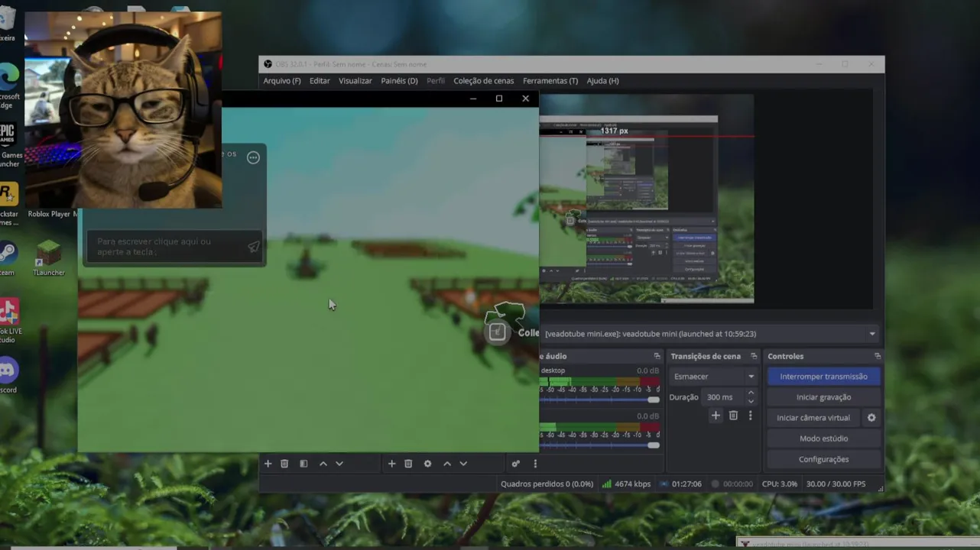The height and width of the screenshot is (550, 980).
Task: Open the Coleção de cenas menu
Action: pyautogui.click(x=484, y=81)
